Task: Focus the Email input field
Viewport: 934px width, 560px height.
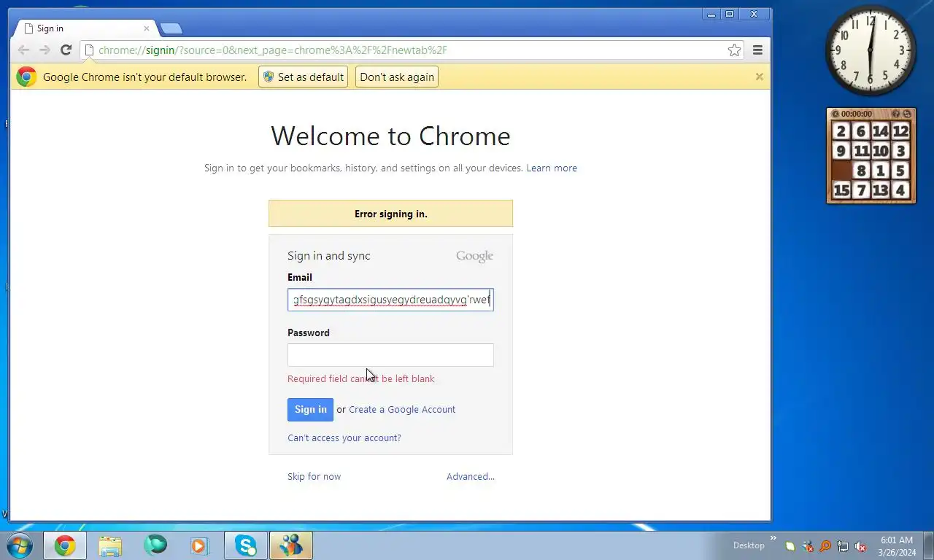Action: point(390,300)
